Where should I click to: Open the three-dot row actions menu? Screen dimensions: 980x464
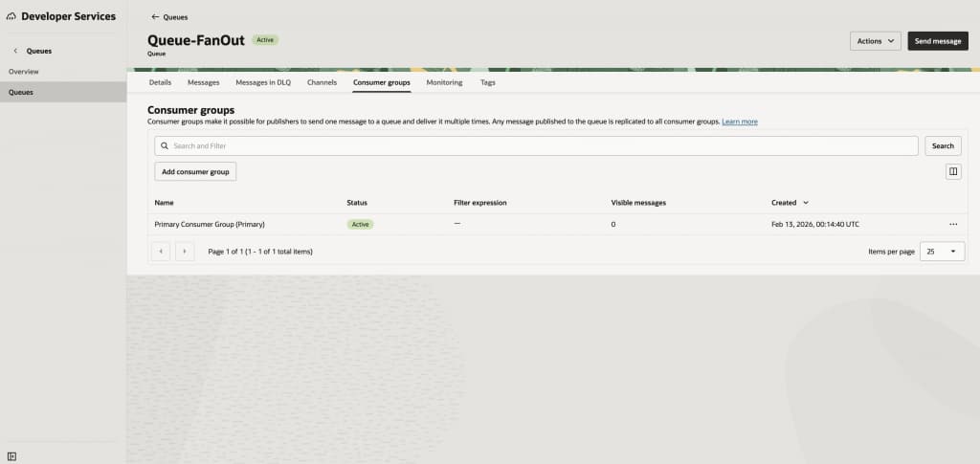pos(953,224)
